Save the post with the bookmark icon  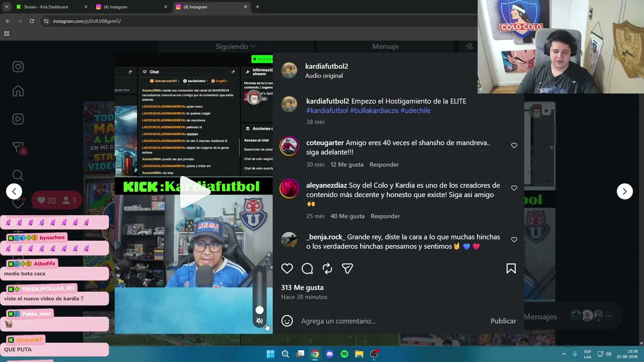click(x=511, y=268)
